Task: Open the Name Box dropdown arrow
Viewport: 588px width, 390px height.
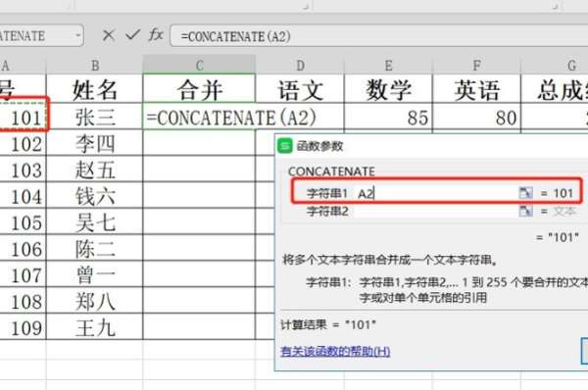Action: coord(78,35)
